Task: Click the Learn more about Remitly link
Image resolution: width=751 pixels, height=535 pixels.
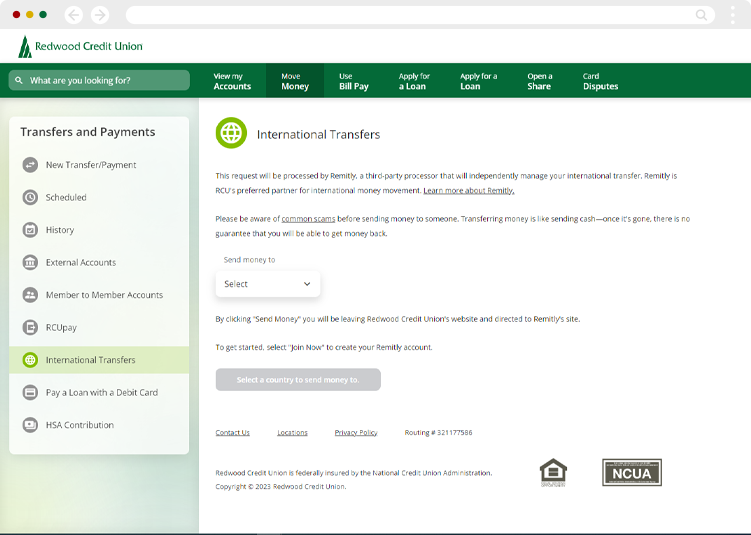Action: pos(469,191)
